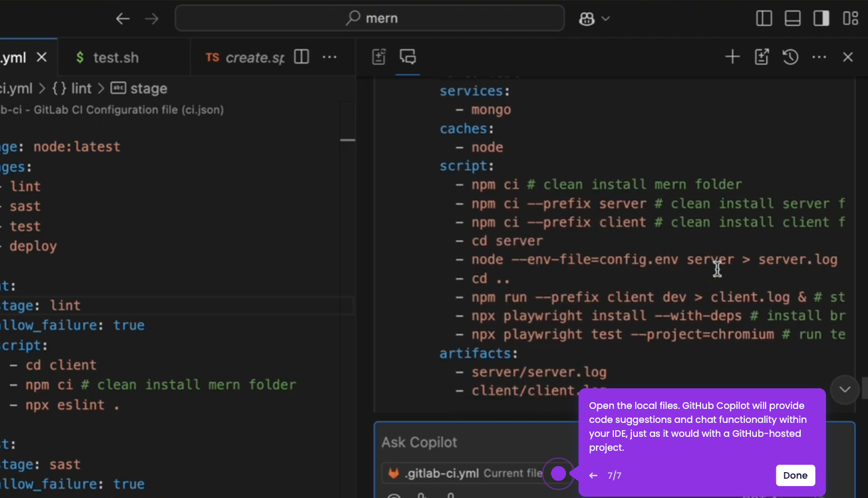Switch to the create.sp TypeScript tab
This screenshot has height=498, width=868.
[x=244, y=57]
